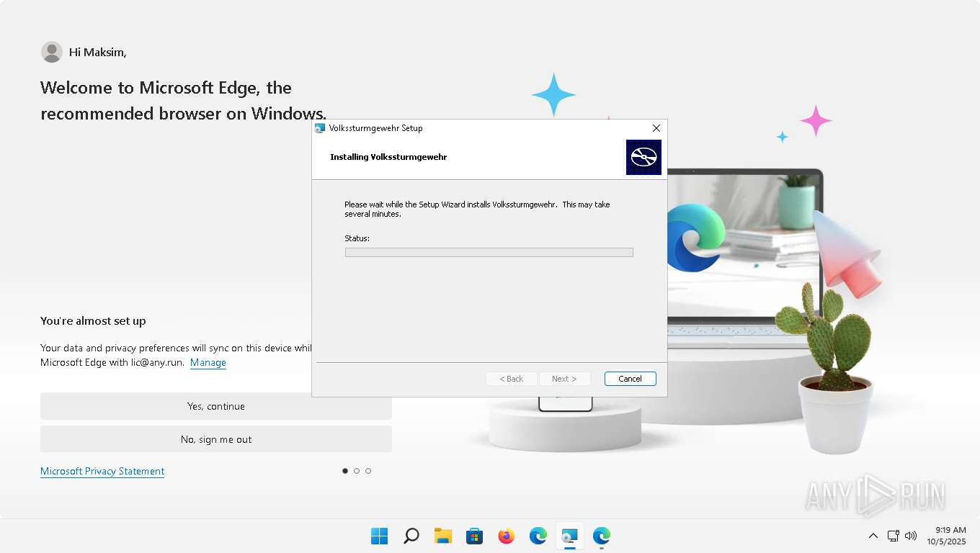This screenshot has height=553, width=980.
Task: Click the Maksim profile avatar
Action: (52, 52)
